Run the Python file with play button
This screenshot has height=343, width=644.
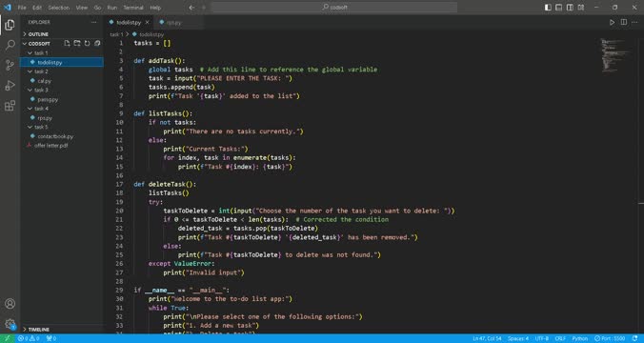[x=612, y=22]
